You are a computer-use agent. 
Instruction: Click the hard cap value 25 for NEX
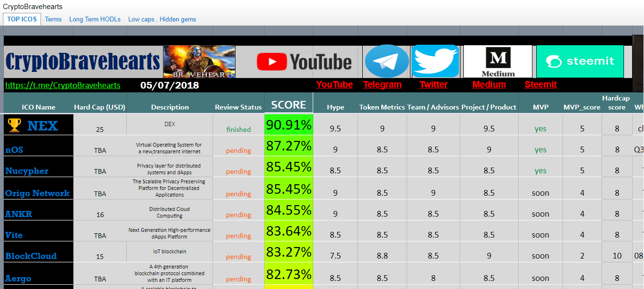(x=100, y=130)
